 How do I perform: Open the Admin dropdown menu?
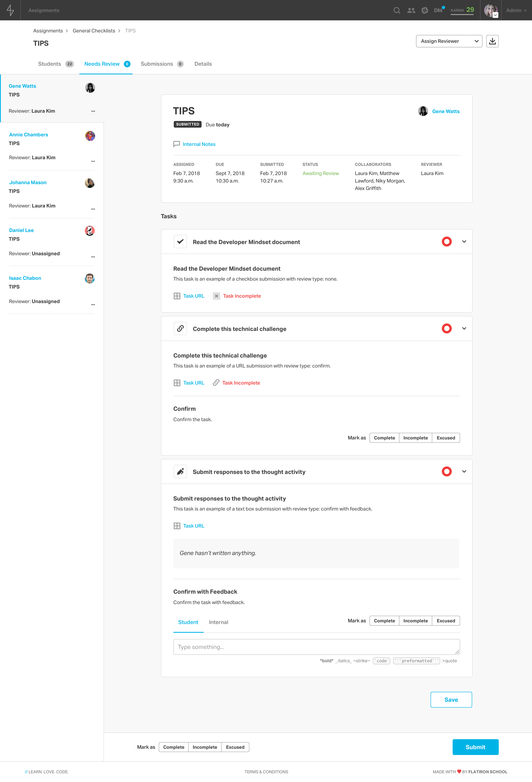(x=516, y=10)
